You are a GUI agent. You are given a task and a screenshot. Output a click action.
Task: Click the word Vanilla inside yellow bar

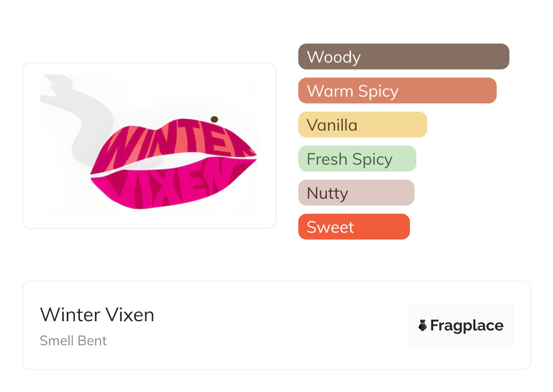pyautogui.click(x=332, y=125)
